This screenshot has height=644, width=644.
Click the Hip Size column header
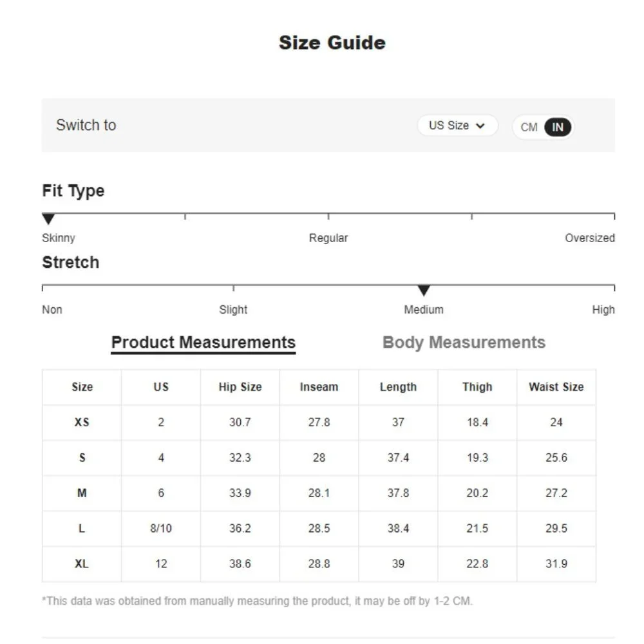(x=240, y=387)
